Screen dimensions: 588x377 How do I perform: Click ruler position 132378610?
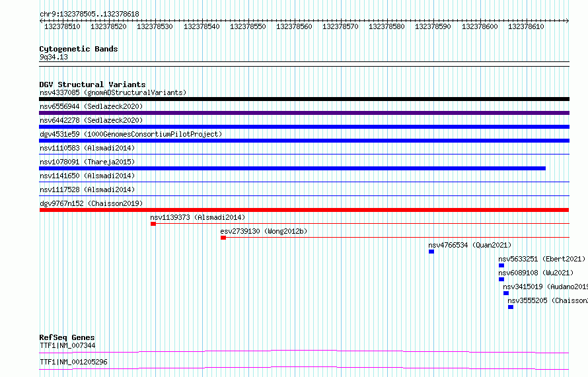click(x=526, y=26)
